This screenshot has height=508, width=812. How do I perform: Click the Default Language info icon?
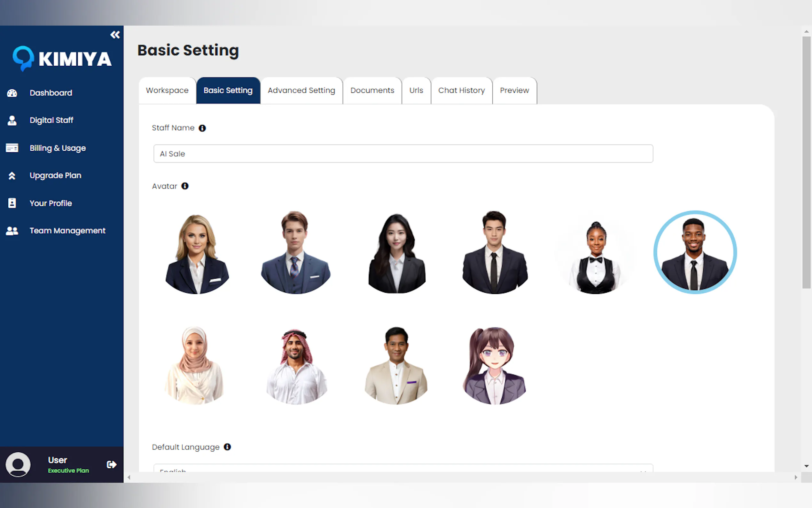(x=227, y=447)
